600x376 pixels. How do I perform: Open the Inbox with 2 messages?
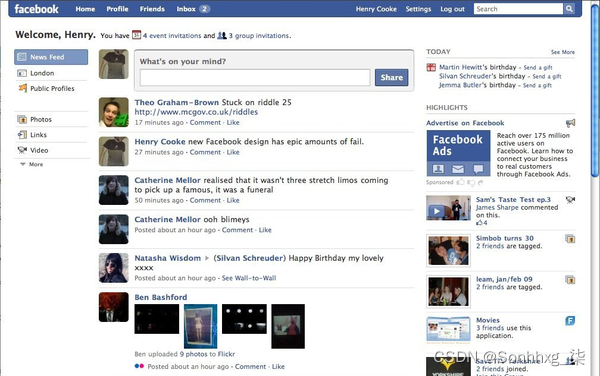(193, 9)
